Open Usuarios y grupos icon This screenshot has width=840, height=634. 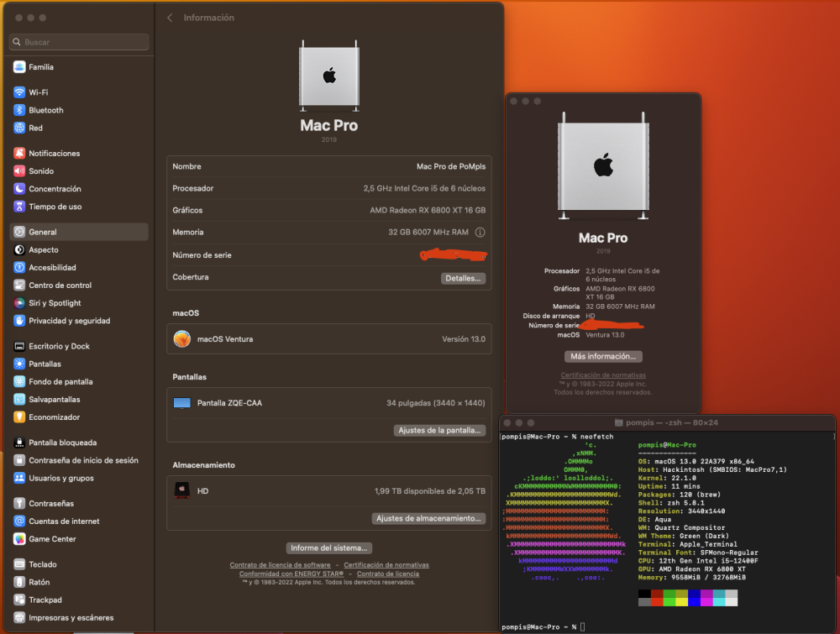pyautogui.click(x=19, y=478)
